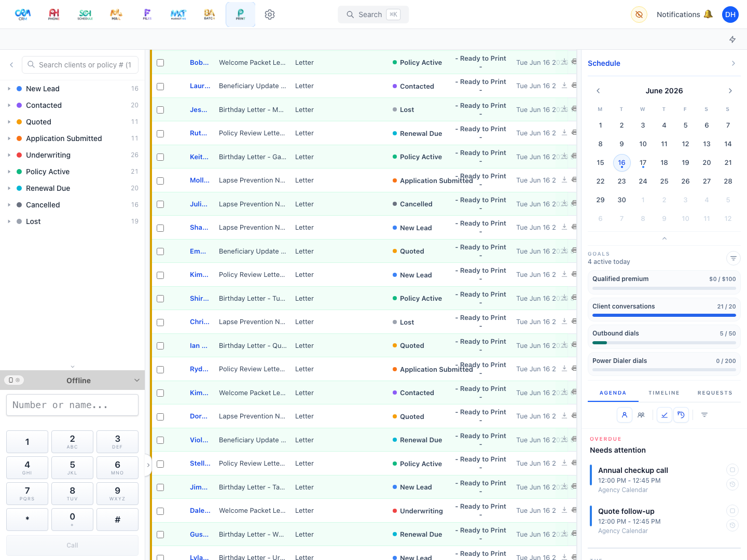Open the Mail module
Viewport: 747px width, 560px height.
pyautogui.click(x=116, y=15)
